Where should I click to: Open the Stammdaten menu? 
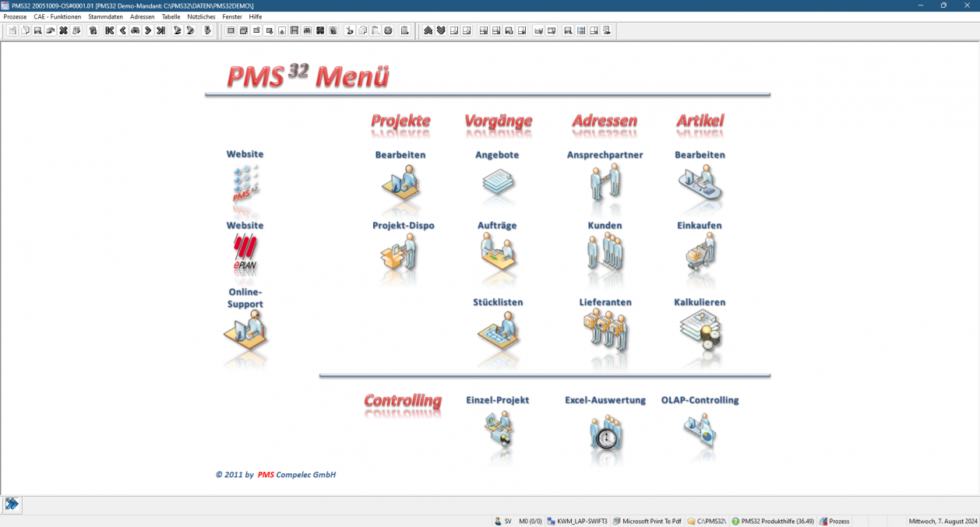point(105,16)
